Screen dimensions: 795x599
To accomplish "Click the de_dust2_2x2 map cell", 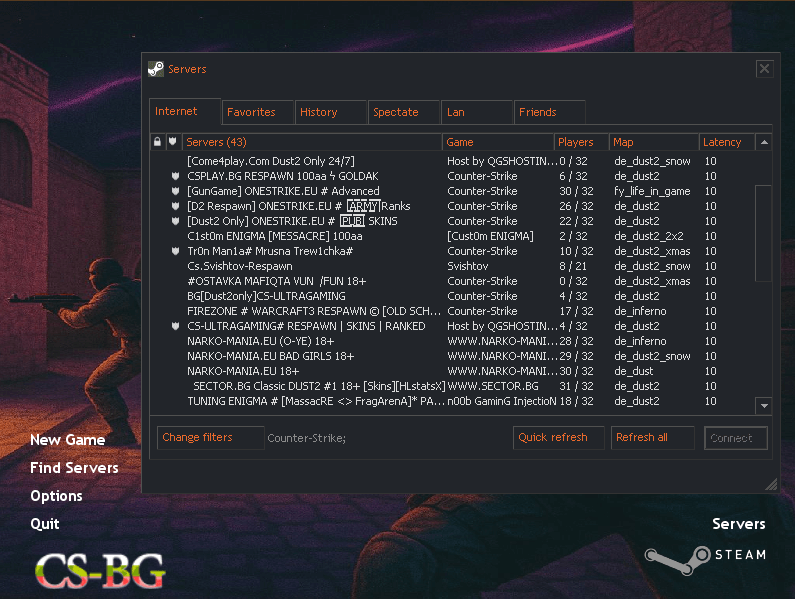I will tap(648, 236).
